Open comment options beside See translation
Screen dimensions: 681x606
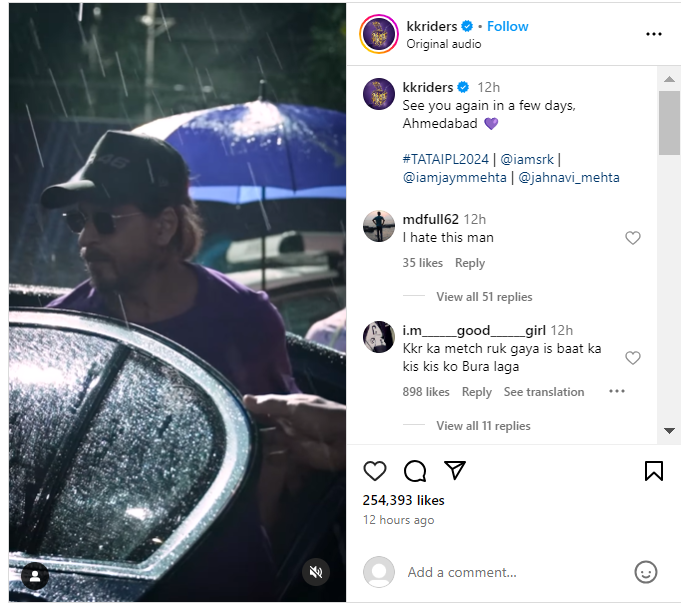(617, 392)
